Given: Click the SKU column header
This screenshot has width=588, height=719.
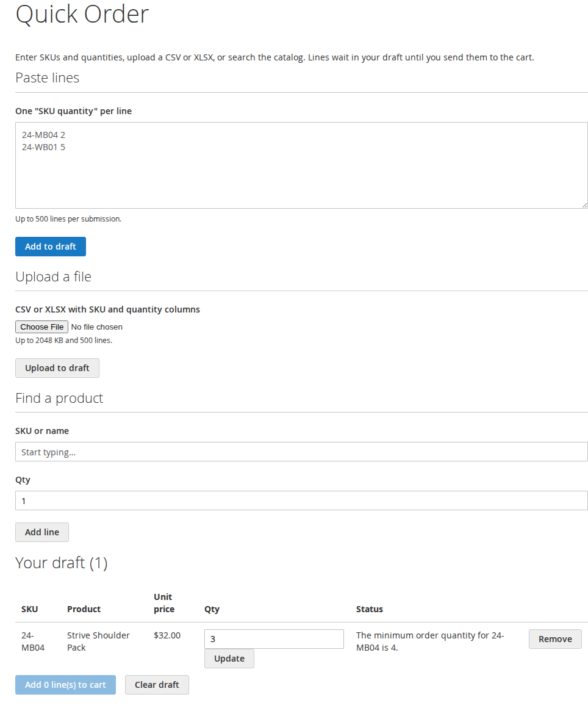Looking at the screenshot, I should pos(30,609).
